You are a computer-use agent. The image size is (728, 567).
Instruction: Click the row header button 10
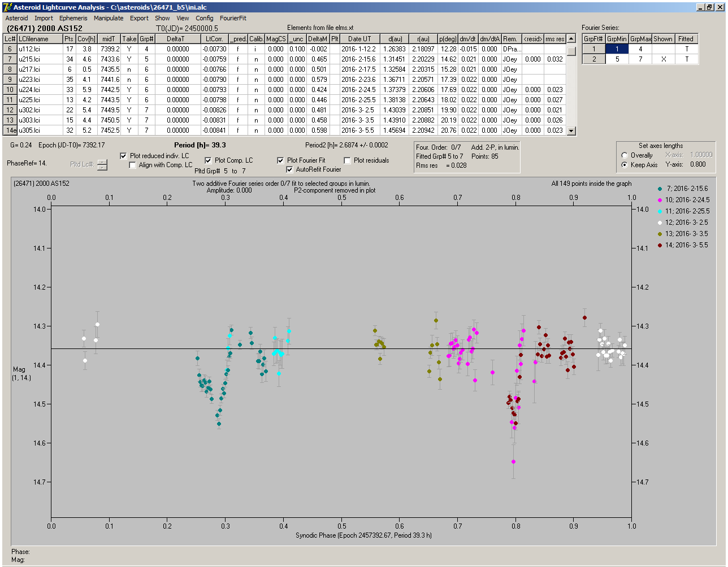coord(10,90)
